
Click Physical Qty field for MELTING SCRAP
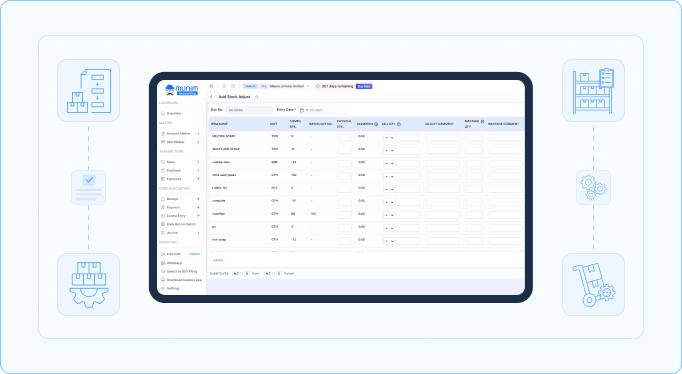click(x=345, y=138)
